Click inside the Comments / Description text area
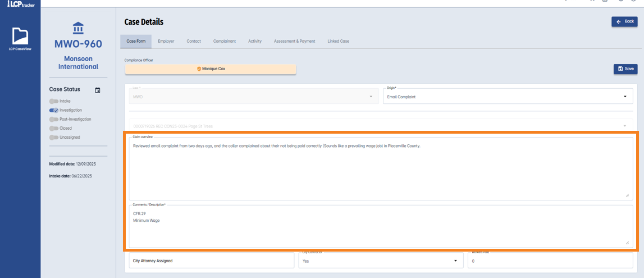The image size is (644, 278). [x=381, y=226]
